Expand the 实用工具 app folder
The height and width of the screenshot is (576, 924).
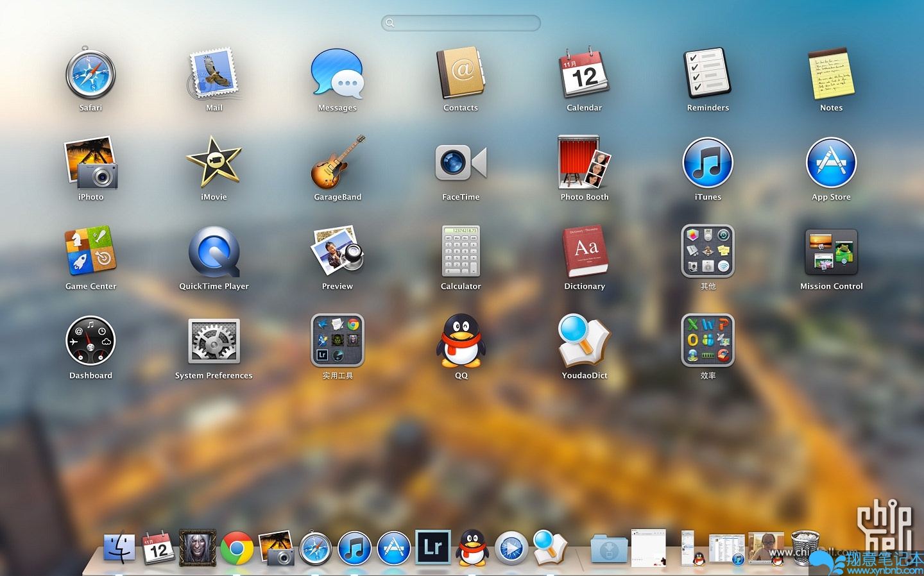[x=338, y=341]
